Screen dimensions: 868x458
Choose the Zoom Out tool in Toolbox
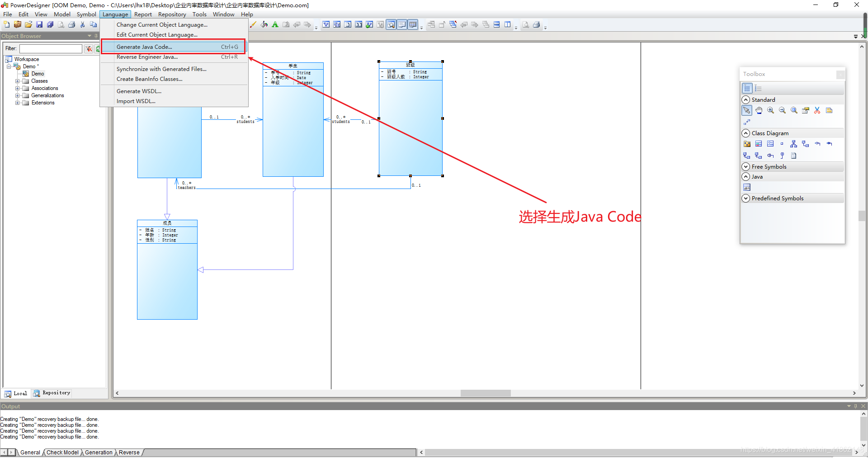(x=782, y=110)
